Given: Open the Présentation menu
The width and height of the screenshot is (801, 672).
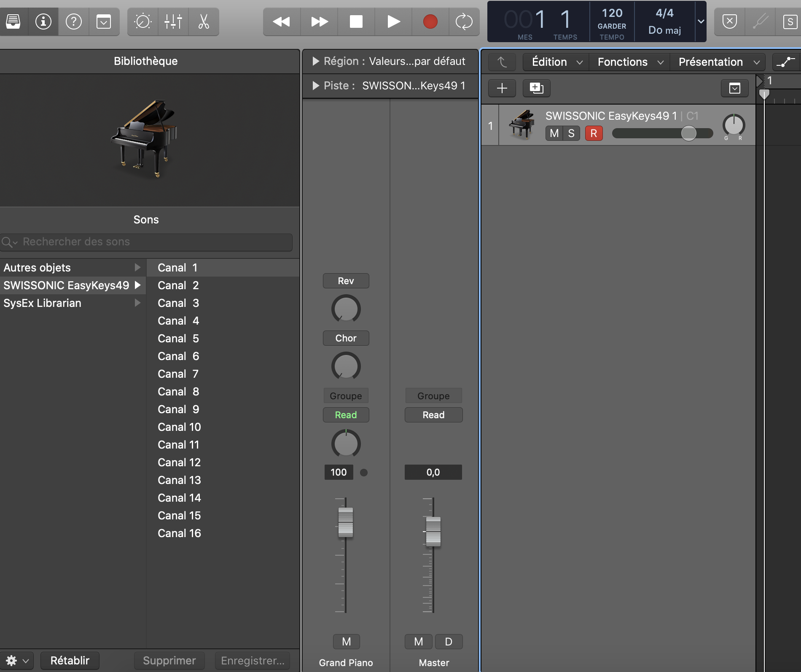Looking at the screenshot, I should [718, 62].
